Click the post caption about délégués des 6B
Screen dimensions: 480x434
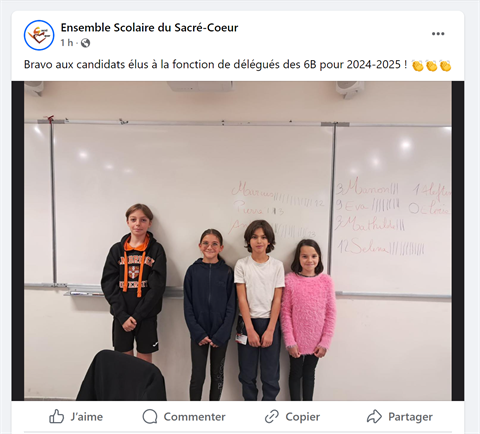(215, 64)
